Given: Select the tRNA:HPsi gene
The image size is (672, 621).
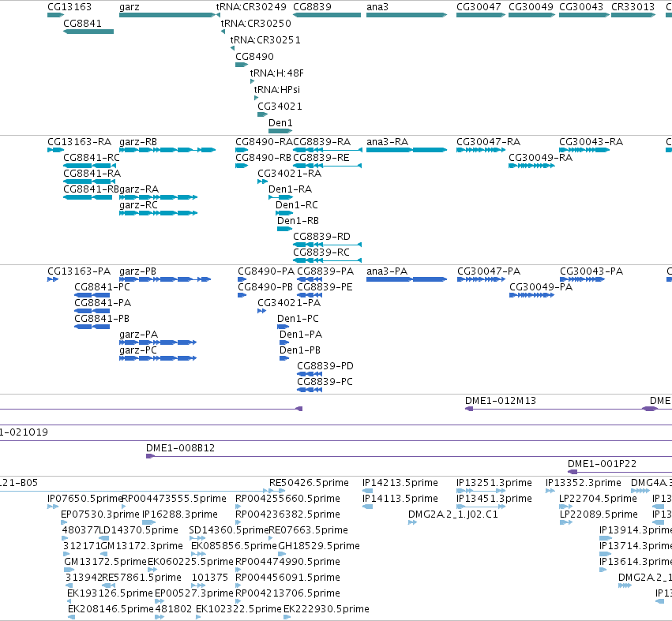Looking at the screenshot, I should (x=257, y=98).
